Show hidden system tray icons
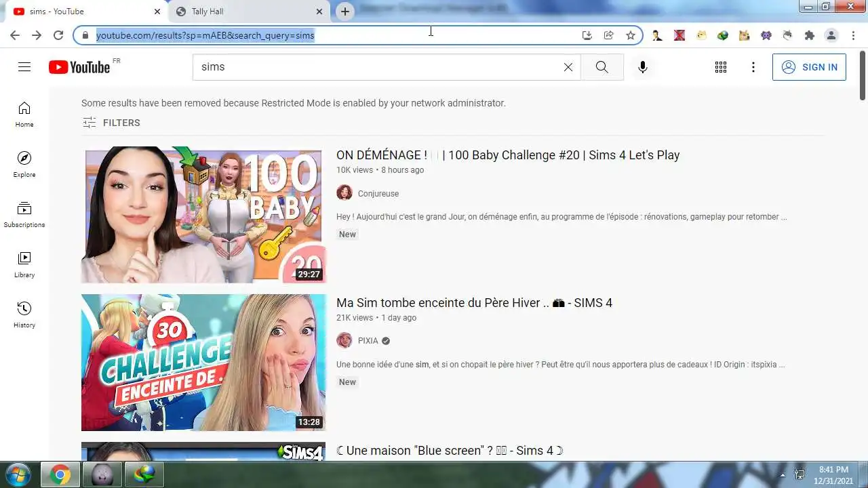The image size is (868, 488). 783,475
